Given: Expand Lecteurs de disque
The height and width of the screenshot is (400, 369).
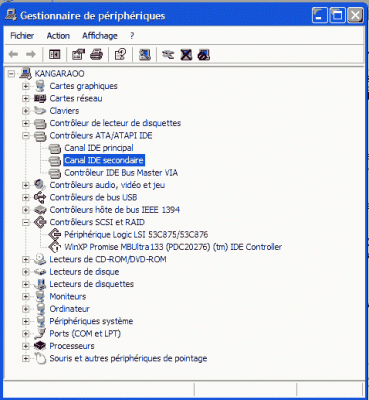Looking at the screenshot, I should pyautogui.click(x=26, y=272).
